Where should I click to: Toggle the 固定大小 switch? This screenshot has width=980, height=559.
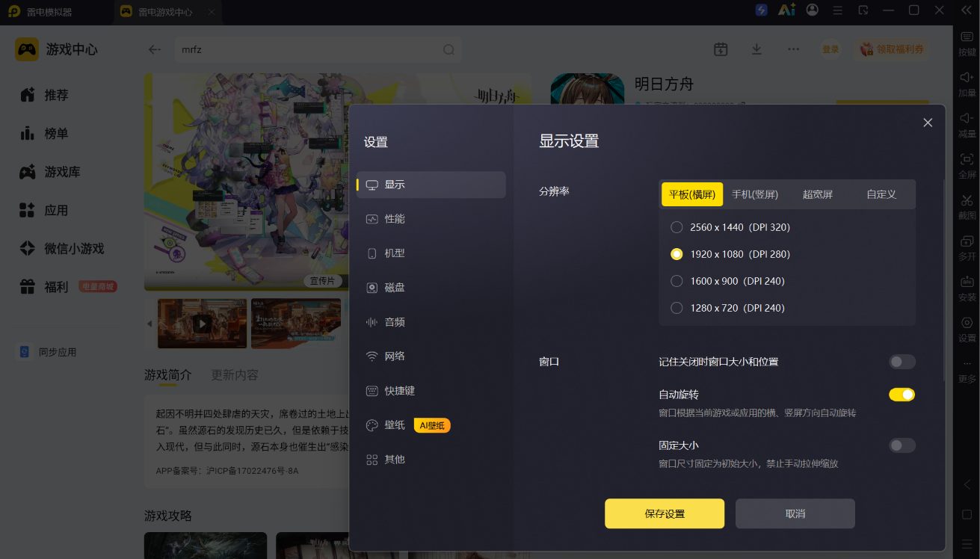902,446
